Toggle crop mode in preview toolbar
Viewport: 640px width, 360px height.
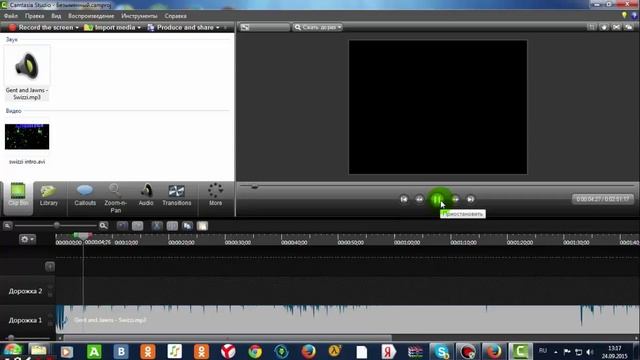(x=591, y=27)
